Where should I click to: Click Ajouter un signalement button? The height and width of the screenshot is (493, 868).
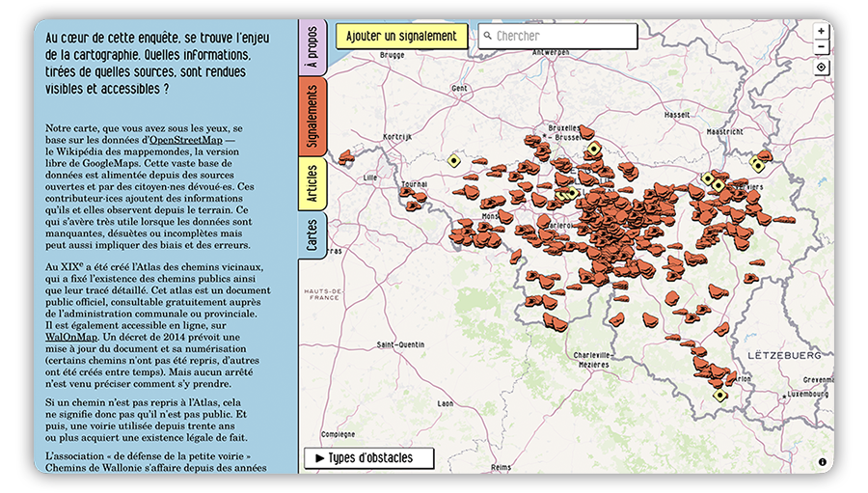401,36
